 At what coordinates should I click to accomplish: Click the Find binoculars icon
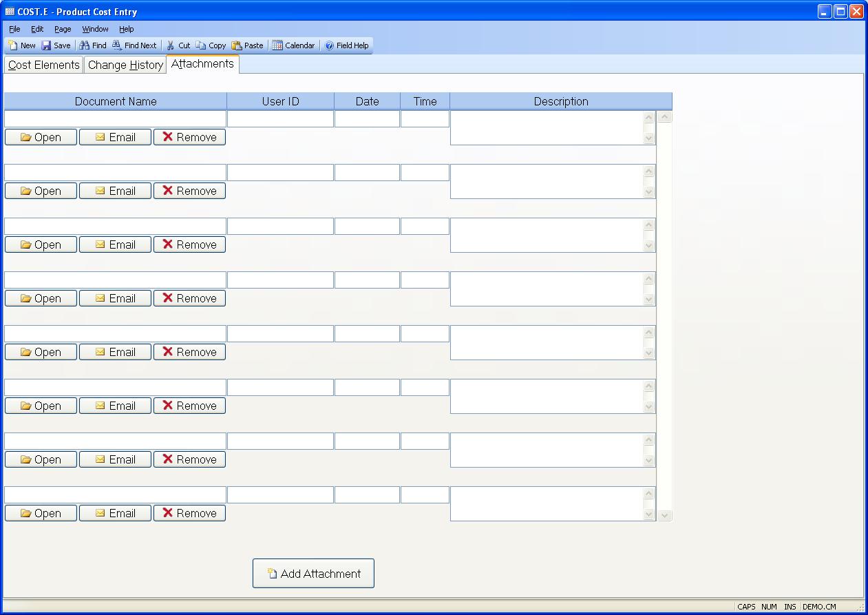[85, 45]
